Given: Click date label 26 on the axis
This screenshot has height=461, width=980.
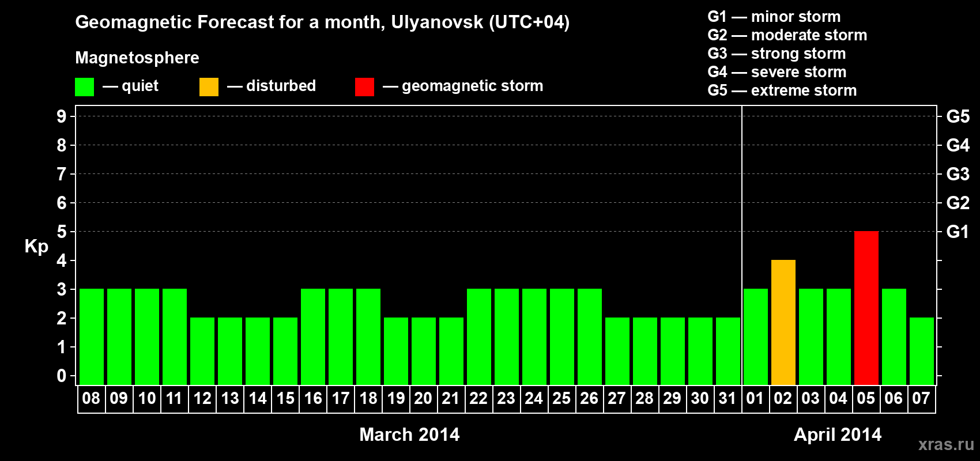Looking at the screenshot, I should (589, 398).
